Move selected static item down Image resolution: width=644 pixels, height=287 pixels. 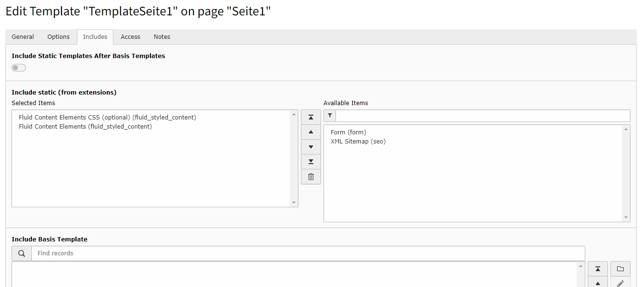point(311,147)
